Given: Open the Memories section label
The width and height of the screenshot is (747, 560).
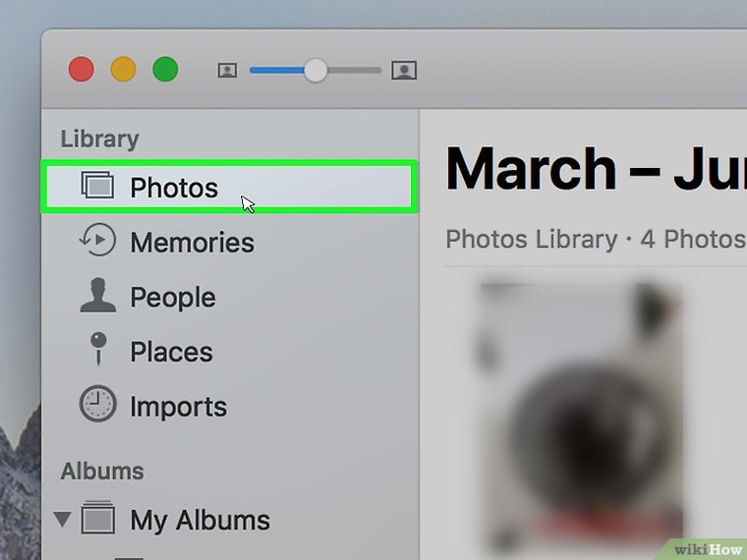Looking at the screenshot, I should 192,243.
